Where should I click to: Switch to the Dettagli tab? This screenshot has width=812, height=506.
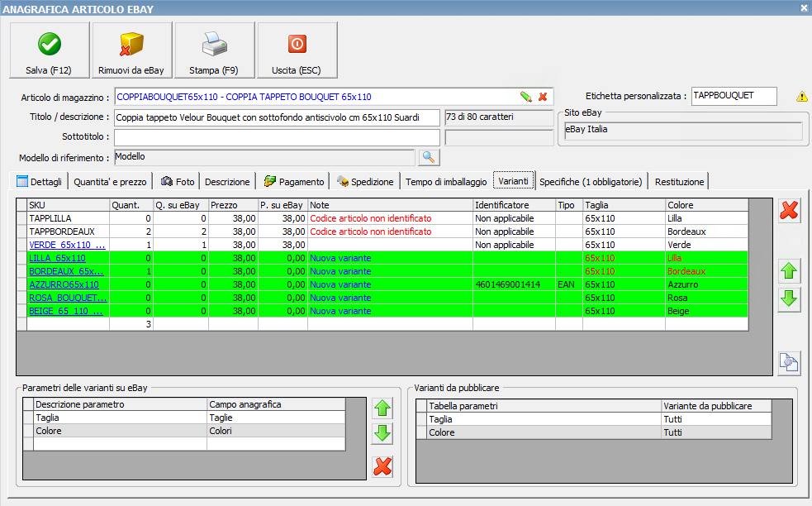tap(40, 182)
